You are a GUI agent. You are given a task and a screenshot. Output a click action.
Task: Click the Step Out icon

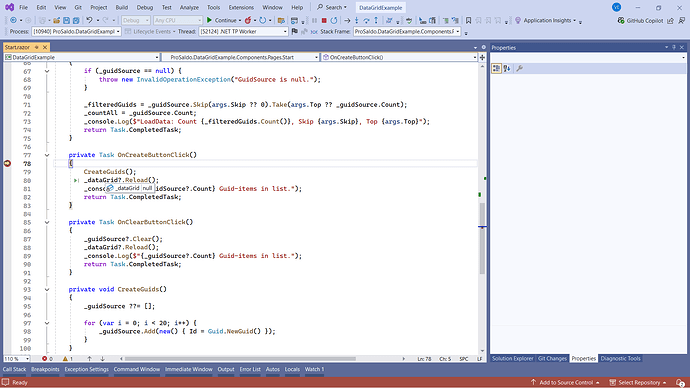[x=376, y=20]
